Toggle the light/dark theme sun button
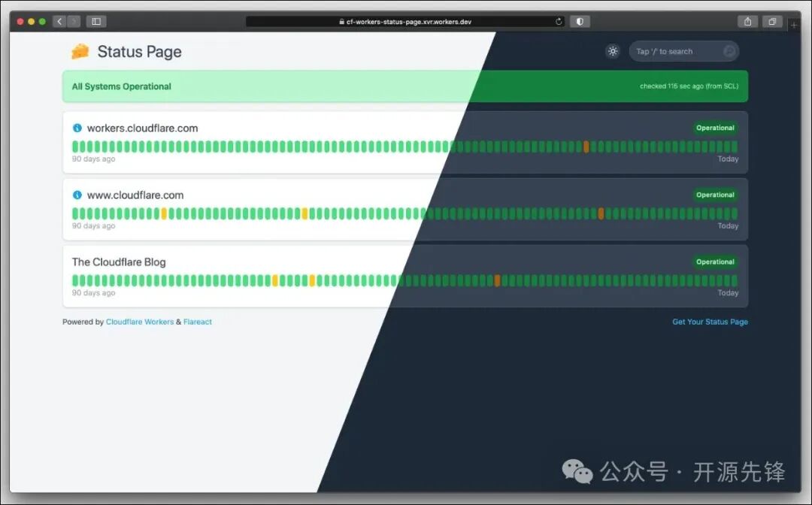Viewport: 812px width, 505px height. point(613,51)
